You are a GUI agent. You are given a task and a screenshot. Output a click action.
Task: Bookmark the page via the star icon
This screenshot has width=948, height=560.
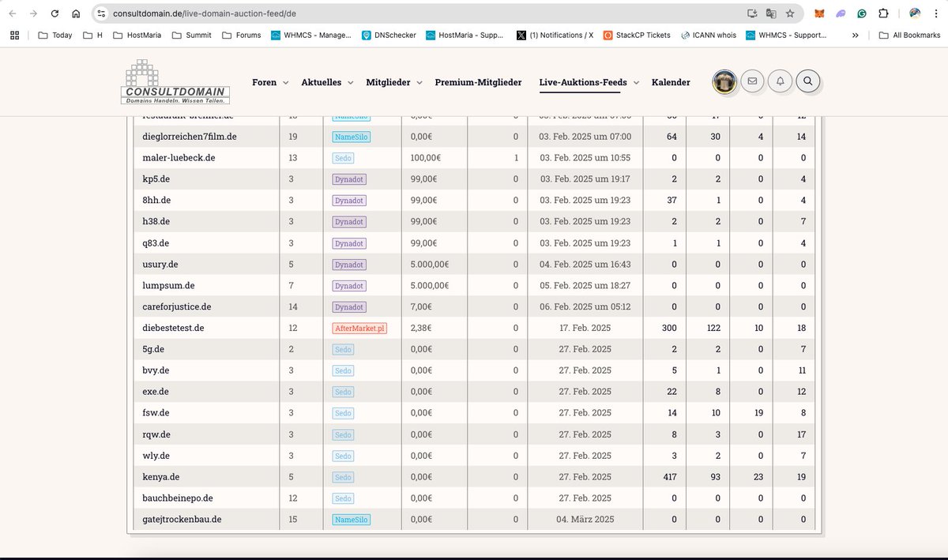tap(790, 13)
